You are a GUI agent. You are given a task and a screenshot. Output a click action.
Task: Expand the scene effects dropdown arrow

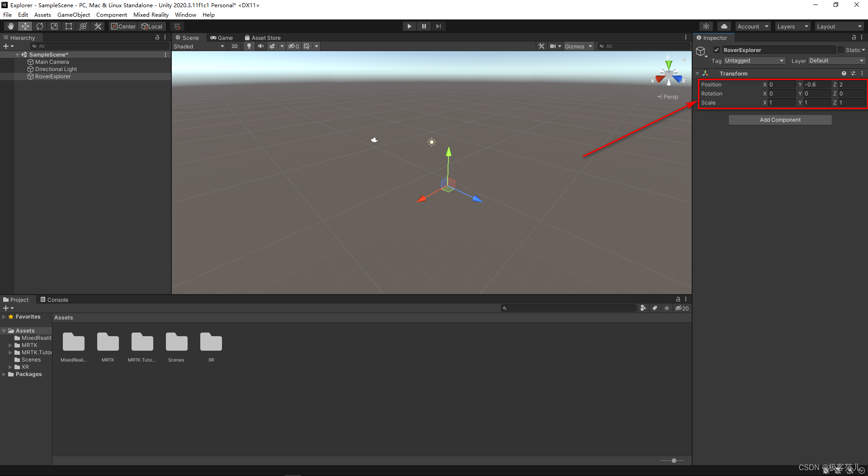pos(282,46)
